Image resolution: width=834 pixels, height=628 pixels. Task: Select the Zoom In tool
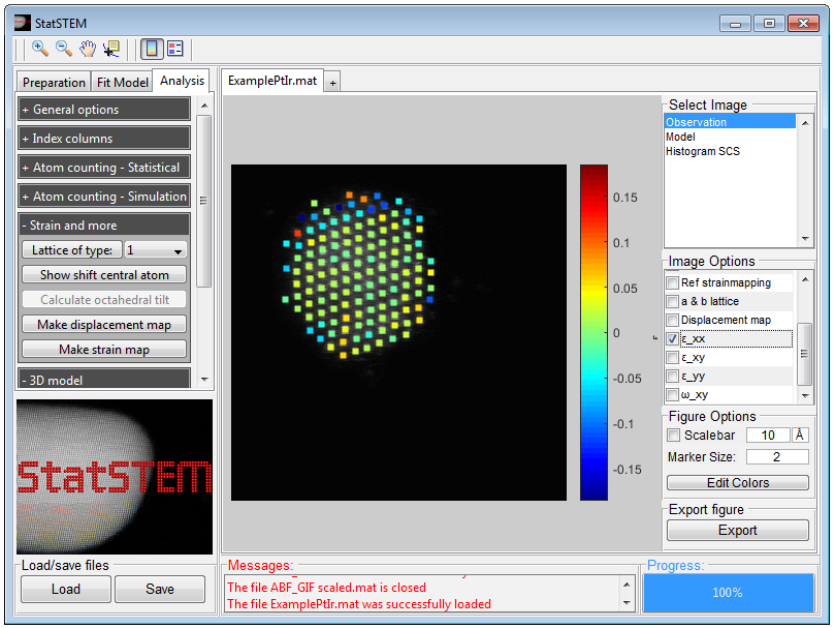point(40,49)
